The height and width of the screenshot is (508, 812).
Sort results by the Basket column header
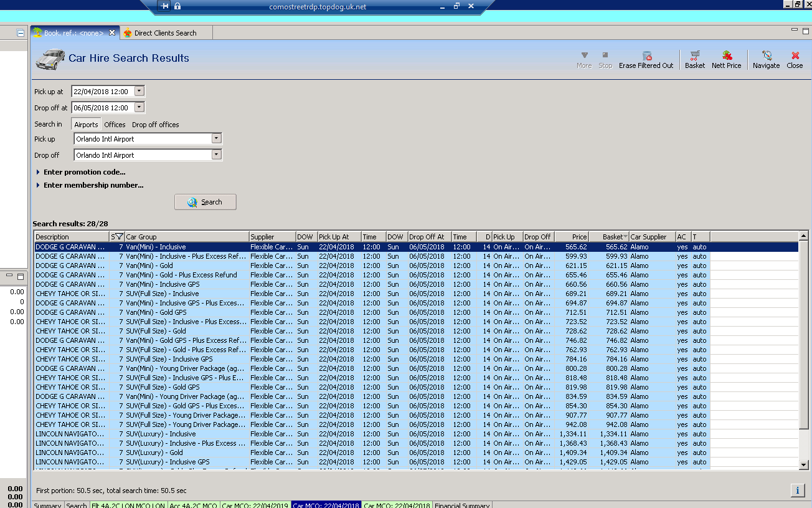coord(609,237)
